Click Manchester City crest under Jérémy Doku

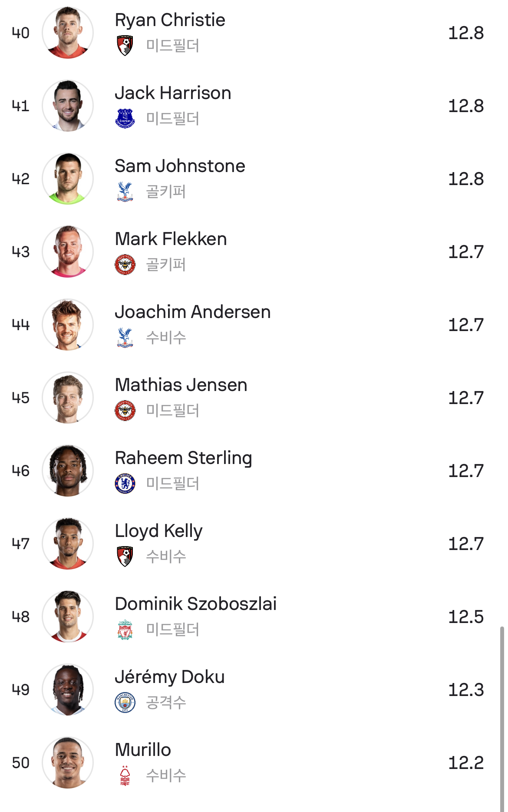125,703
